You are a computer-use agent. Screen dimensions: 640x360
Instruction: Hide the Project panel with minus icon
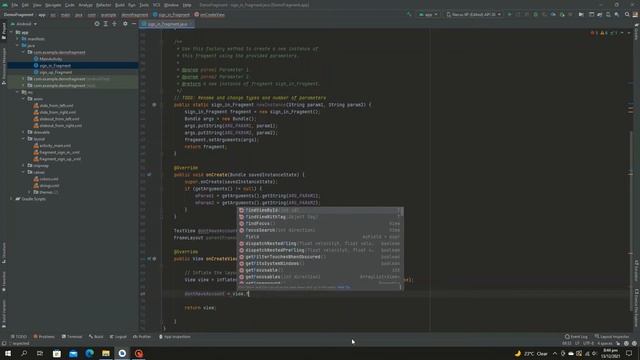134,24
